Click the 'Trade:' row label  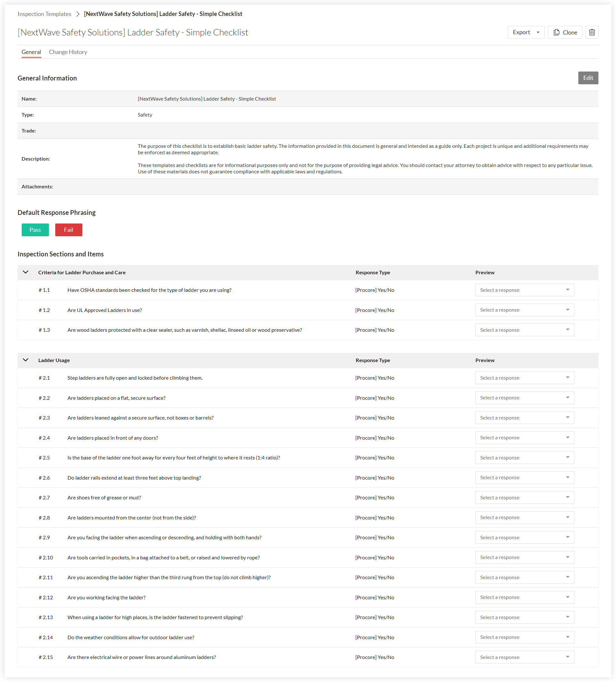coord(29,131)
